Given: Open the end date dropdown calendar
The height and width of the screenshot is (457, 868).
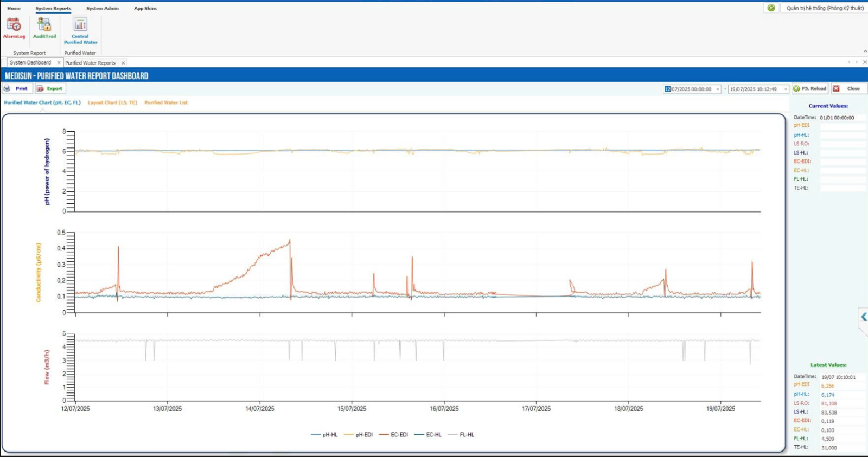Looking at the screenshot, I should pos(786,89).
